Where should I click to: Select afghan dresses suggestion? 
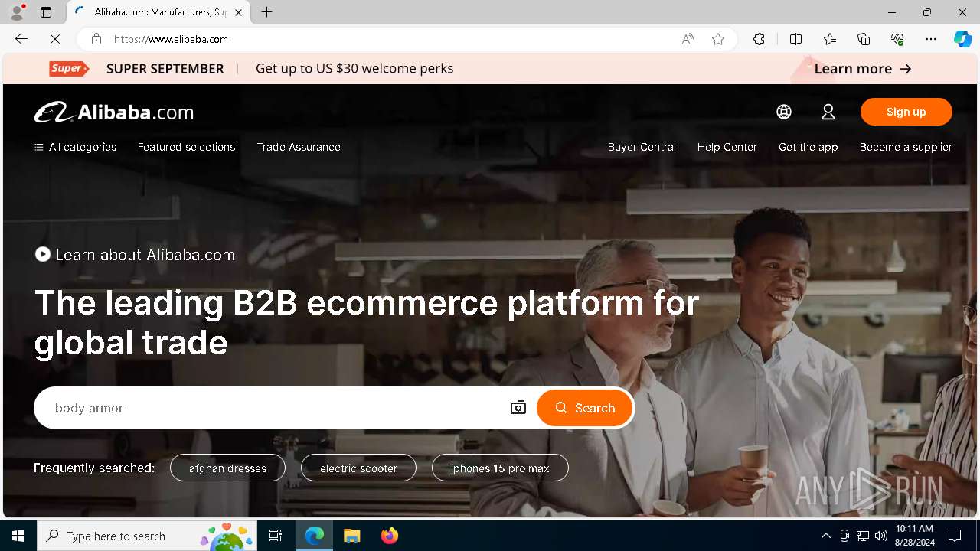tap(227, 468)
